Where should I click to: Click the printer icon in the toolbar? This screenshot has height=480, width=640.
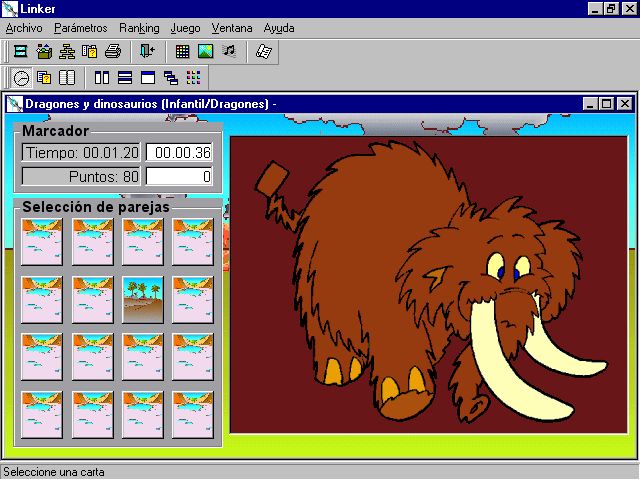pyautogui.click(x=113, y=51)
